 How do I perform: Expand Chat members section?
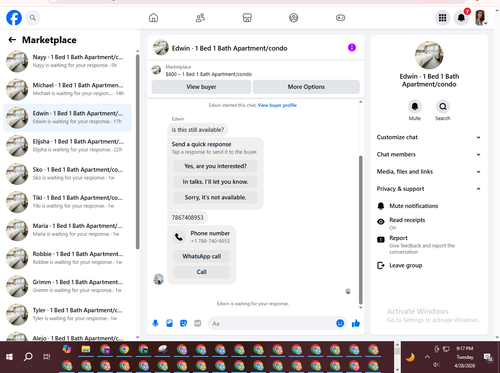(429, 154)
